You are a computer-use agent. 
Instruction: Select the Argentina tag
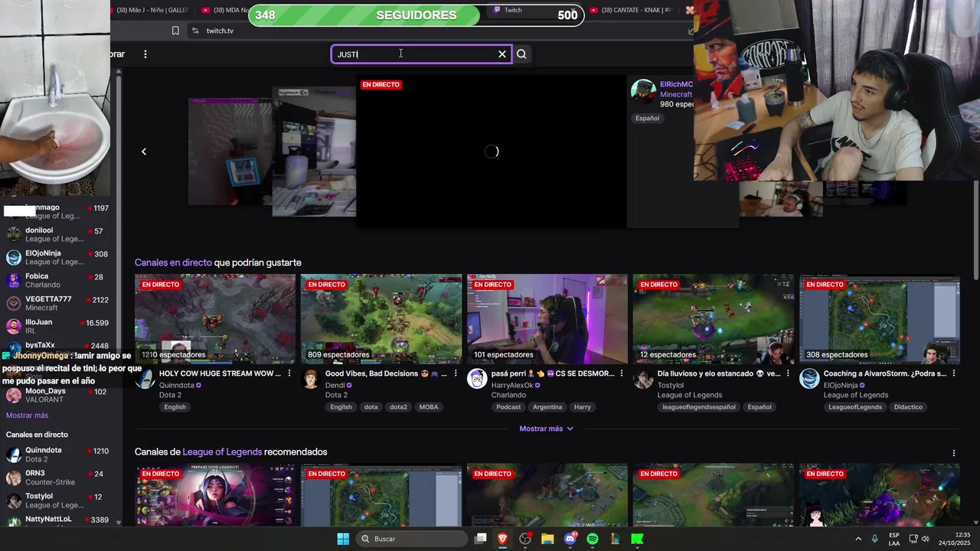coord(547,407)
